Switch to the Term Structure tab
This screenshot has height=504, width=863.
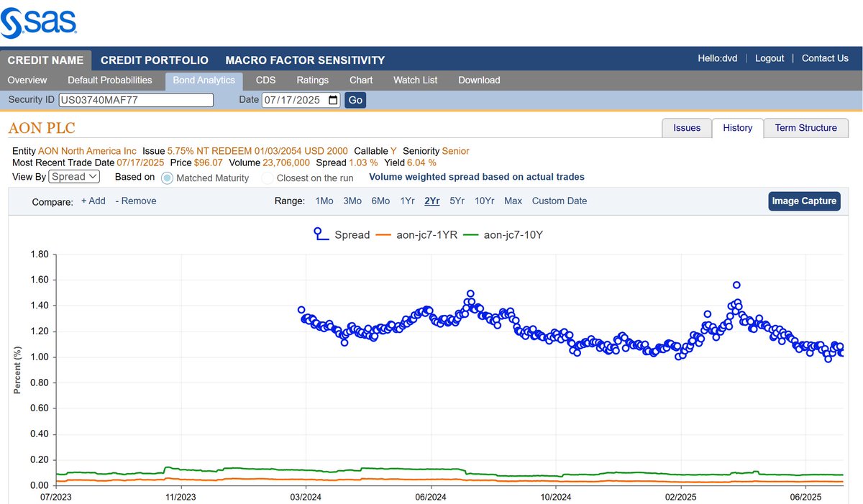click(806, 127)
